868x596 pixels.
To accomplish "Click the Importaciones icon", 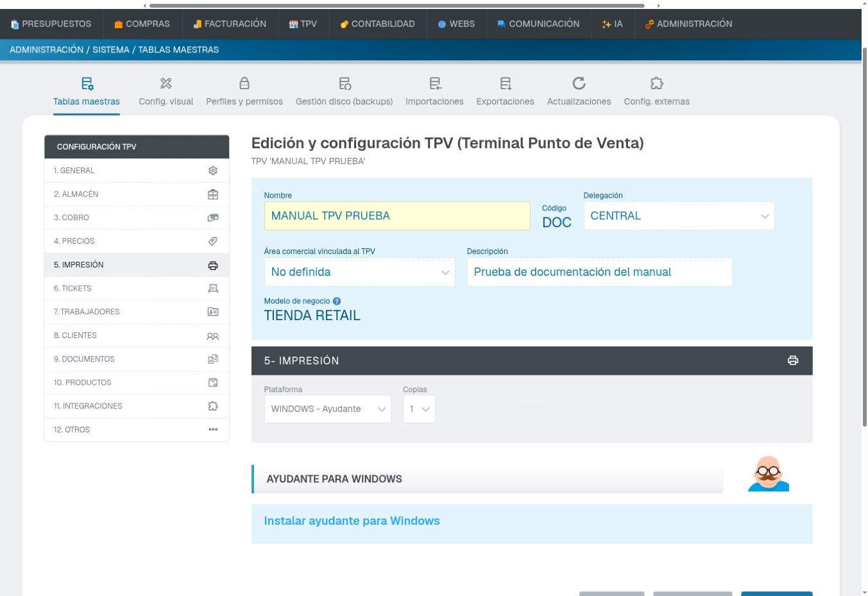I will pos(435,83).
